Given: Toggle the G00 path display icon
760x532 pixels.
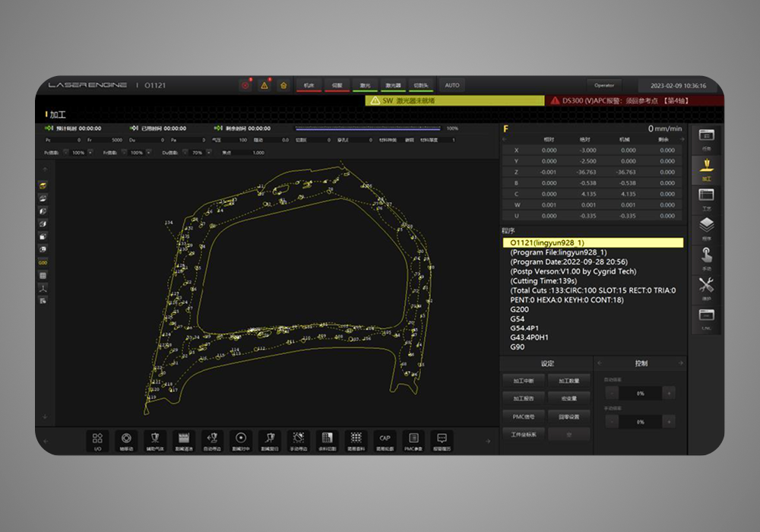Looking at the screenshot, I should coord(43,263).
